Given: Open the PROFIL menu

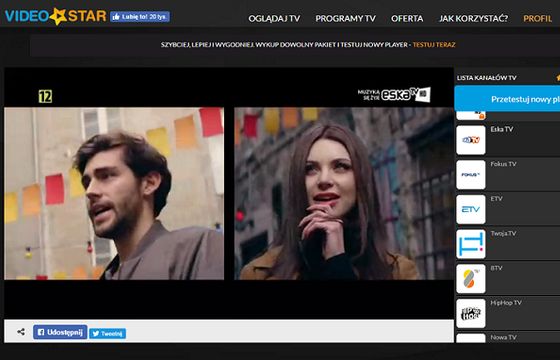Looking at the screenshot, I should pos(538,19).
